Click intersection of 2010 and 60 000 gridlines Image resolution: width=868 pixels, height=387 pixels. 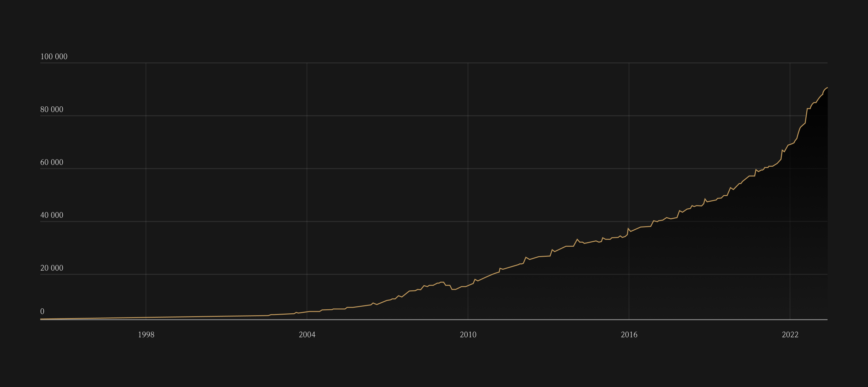point(468,169)
